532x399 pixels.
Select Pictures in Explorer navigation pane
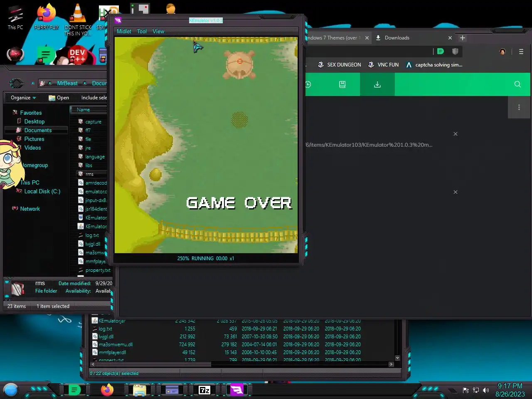pyautogui.click(x=34, y=139)
